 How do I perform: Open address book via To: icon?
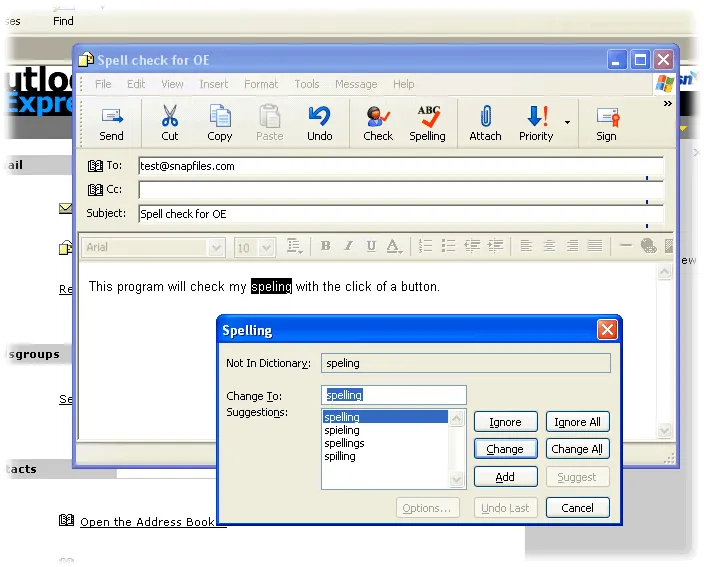coord(95,166)
